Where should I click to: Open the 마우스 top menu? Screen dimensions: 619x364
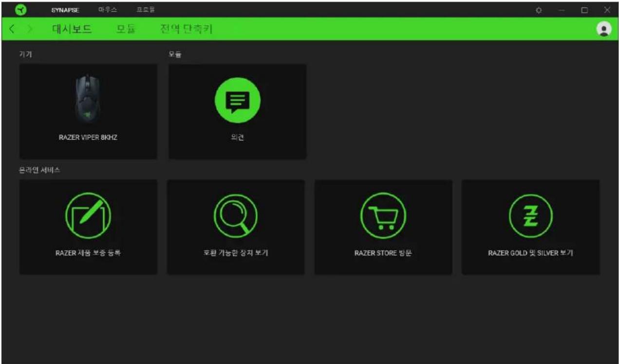coord(108,10)
